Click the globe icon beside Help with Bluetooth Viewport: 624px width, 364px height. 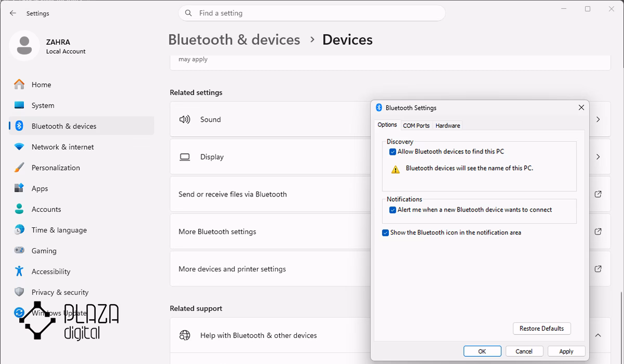click(185, 335)
